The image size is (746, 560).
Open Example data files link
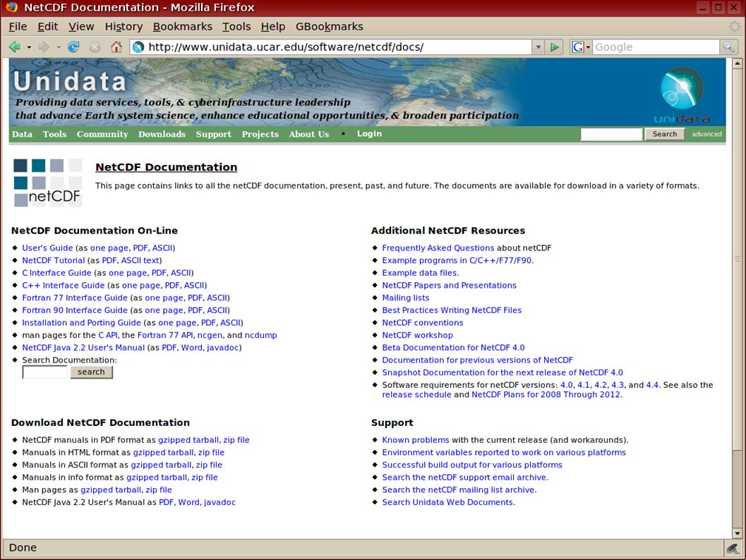pos(420,272)
